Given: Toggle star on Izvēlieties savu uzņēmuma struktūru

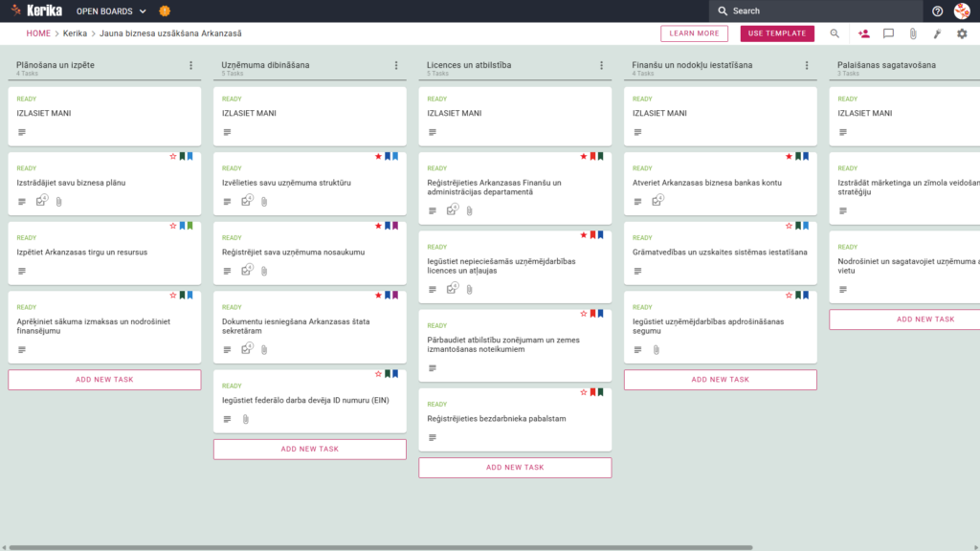Looking at the screenshot, I should (x=378, y=156).
